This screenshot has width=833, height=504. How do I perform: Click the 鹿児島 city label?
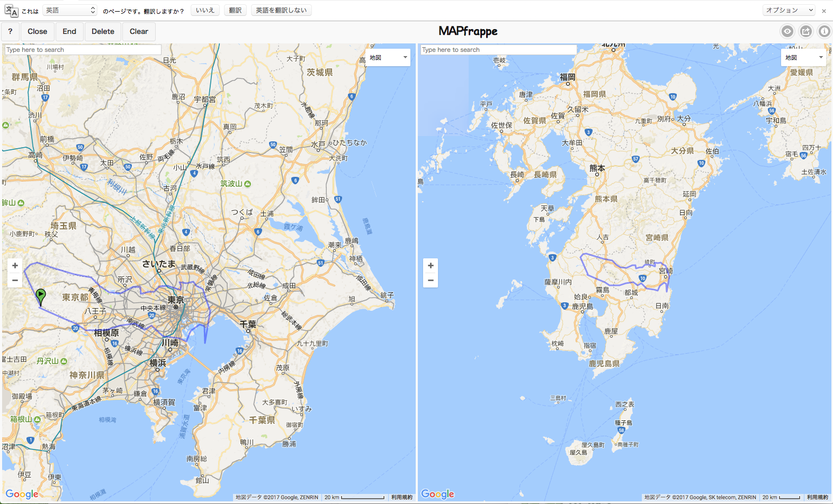pos(583,307)
